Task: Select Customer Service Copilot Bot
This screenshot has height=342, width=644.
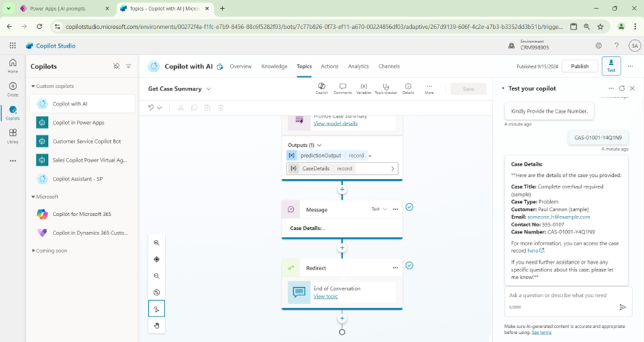Action: click(86, 141)
